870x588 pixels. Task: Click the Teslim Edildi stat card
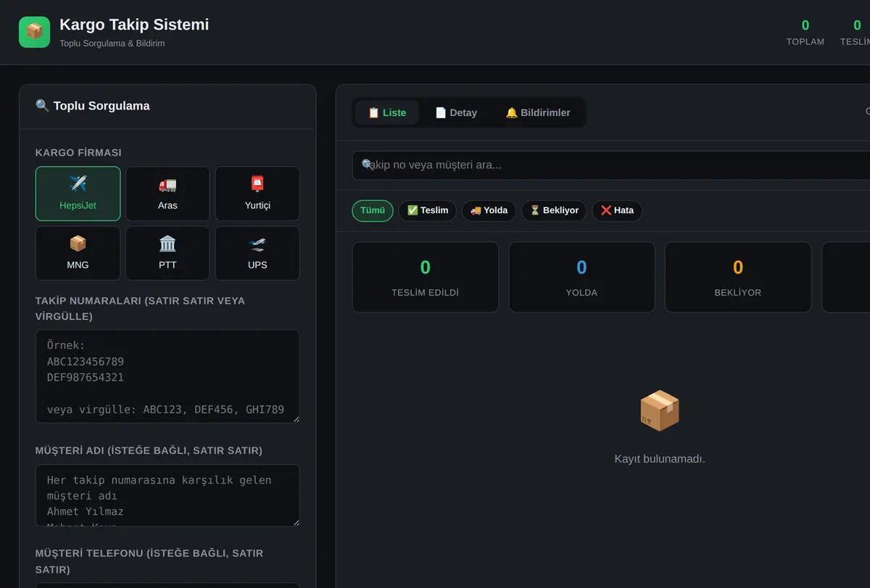click(426, 277)
